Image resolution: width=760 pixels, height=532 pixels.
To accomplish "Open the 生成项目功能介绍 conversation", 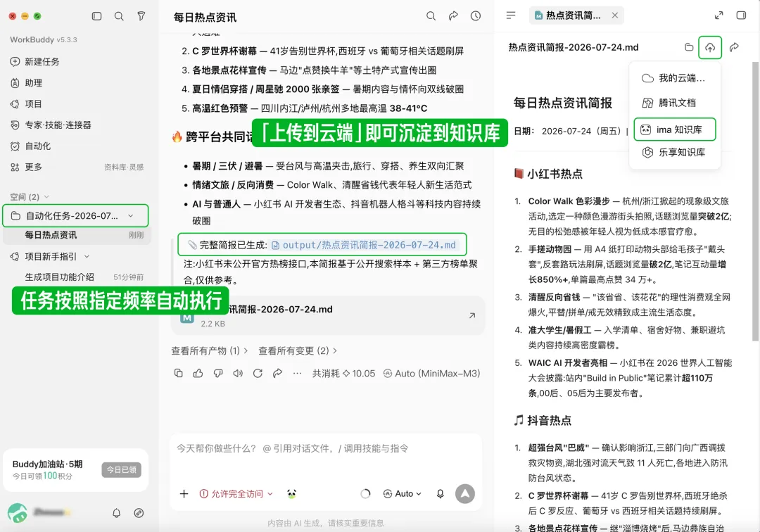I will [77, 277].
